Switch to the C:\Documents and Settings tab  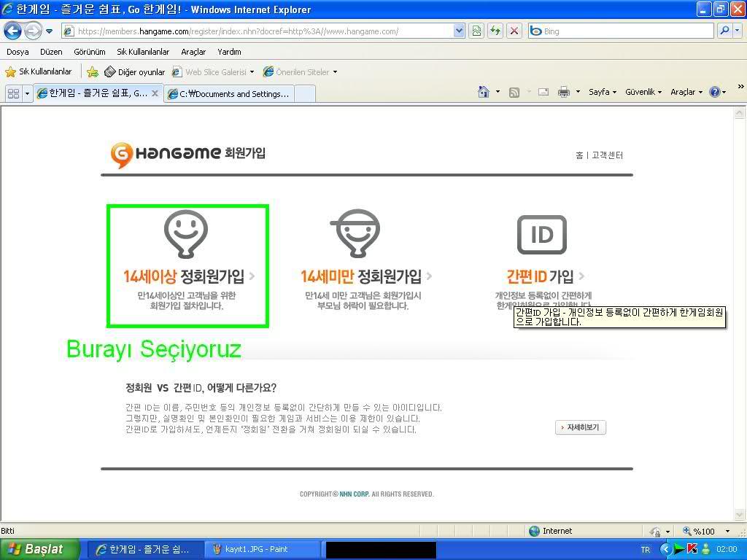(228, 94)
